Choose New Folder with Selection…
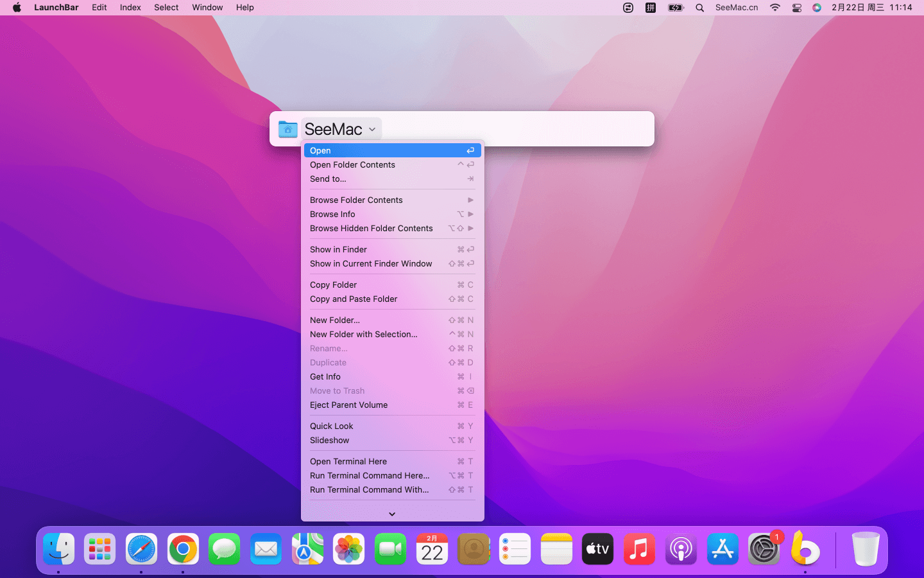The height and width of the screenshot is (578, 924). [x=392, y=335]
